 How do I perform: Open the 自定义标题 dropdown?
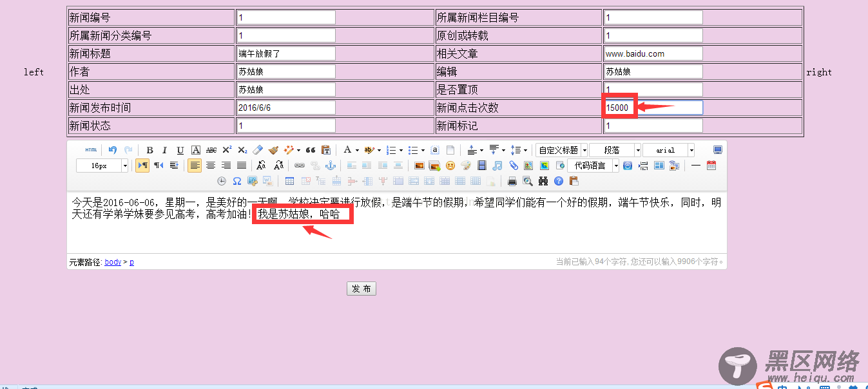coord(561,150)
